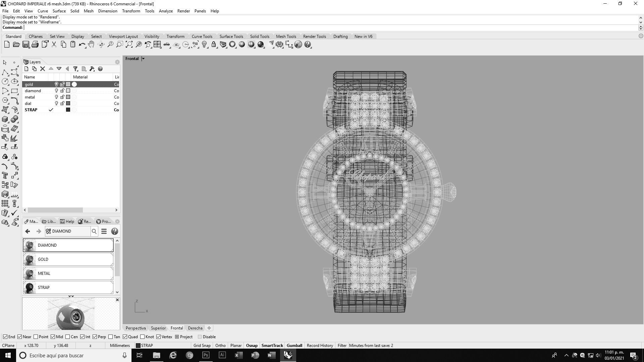Click the New Layer icon in Layers panel
This screenshot has width=644, height=362.
(26, 69)
